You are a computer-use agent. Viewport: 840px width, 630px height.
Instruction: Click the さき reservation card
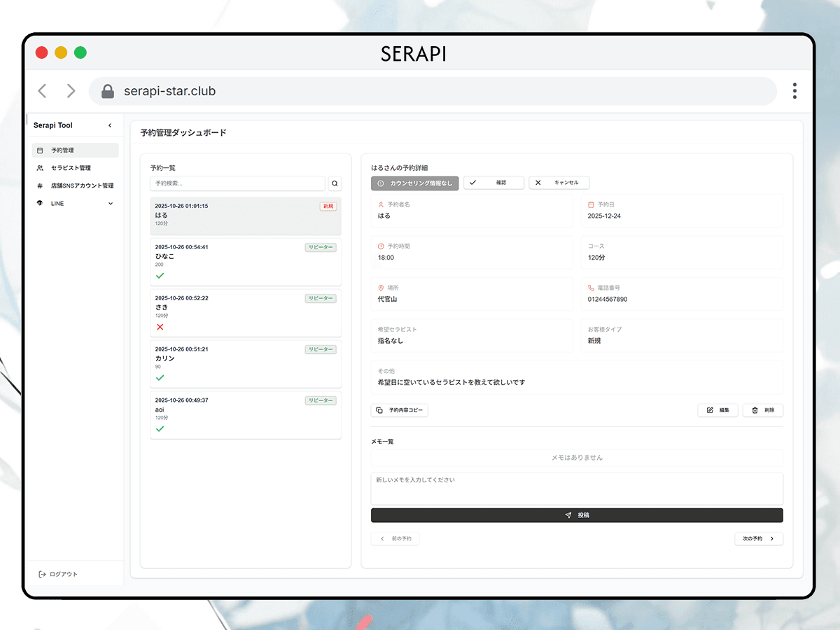(x=246, y=313)
